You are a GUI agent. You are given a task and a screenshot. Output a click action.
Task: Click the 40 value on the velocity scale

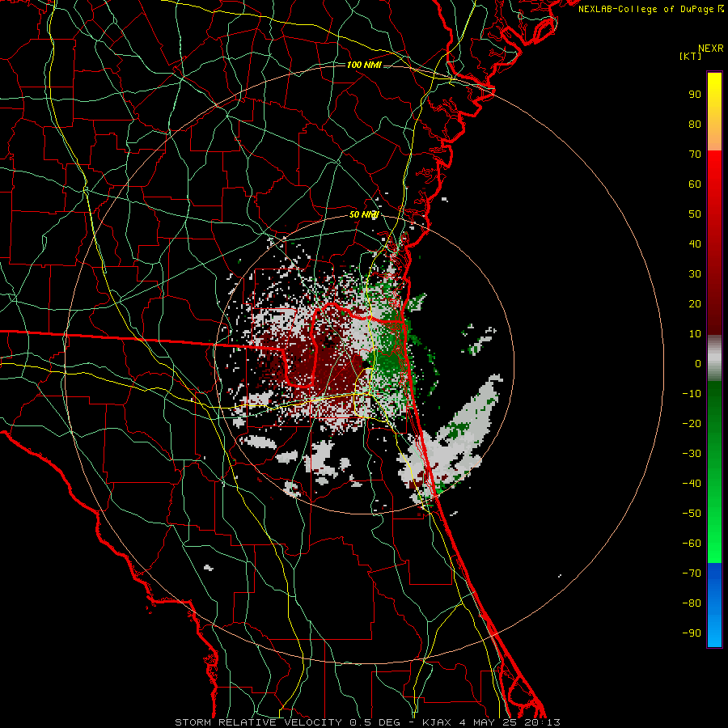(x=695, y=244)
